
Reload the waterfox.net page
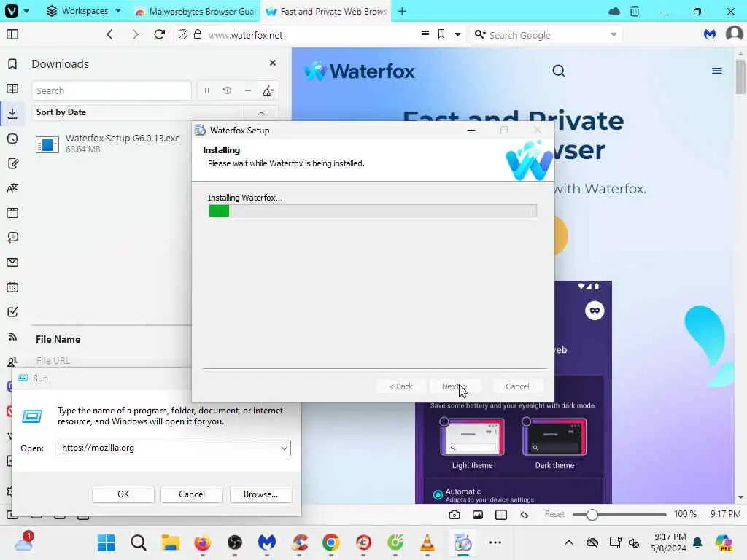[160, 35]
